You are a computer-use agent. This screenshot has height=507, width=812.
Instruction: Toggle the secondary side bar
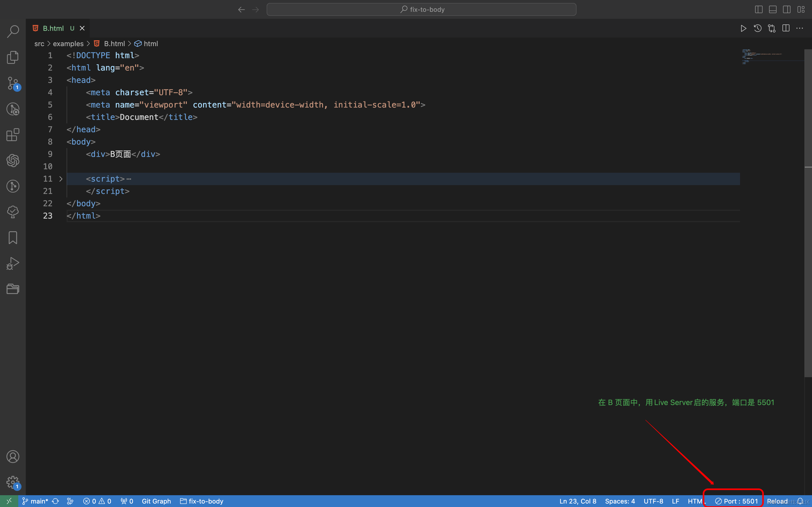click(786, 9)
